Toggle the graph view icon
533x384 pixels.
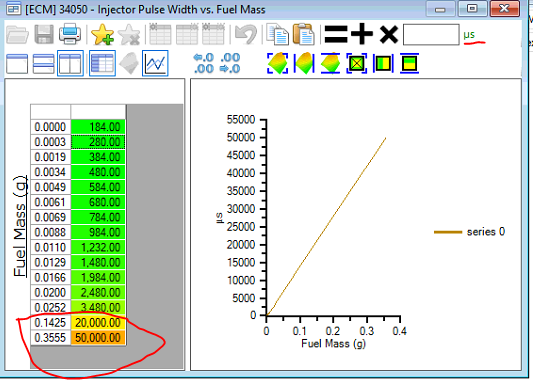[x=155, y=63]
